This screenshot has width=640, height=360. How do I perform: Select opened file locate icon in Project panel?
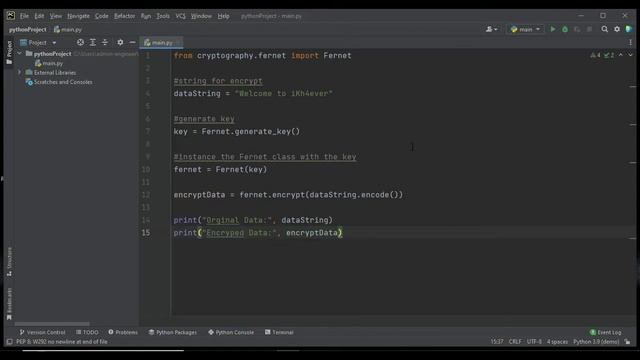(x=80, y=42)
